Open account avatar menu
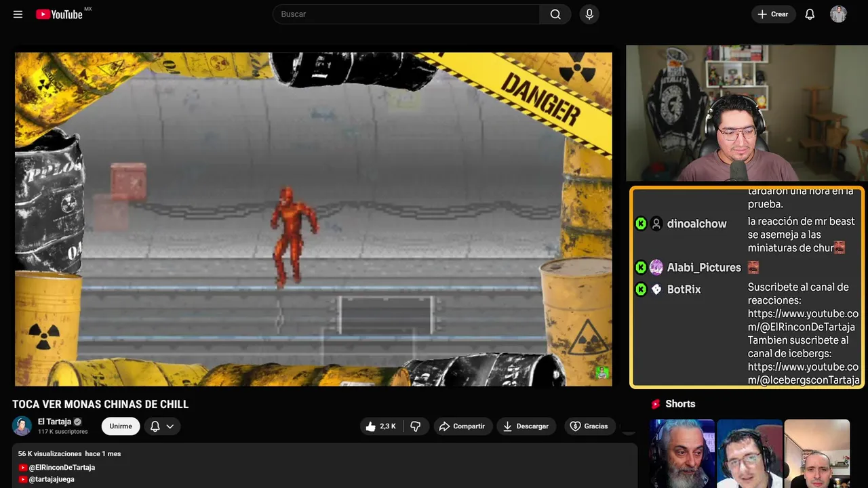The height and width of the screenshot is (488, 868). (838, 14)
